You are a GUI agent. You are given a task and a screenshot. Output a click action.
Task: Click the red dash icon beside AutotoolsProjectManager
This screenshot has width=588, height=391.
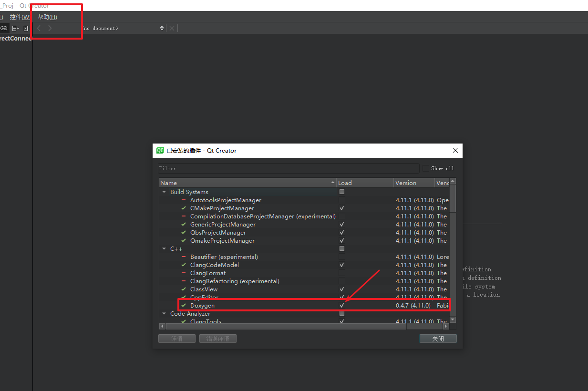(184, 200)
